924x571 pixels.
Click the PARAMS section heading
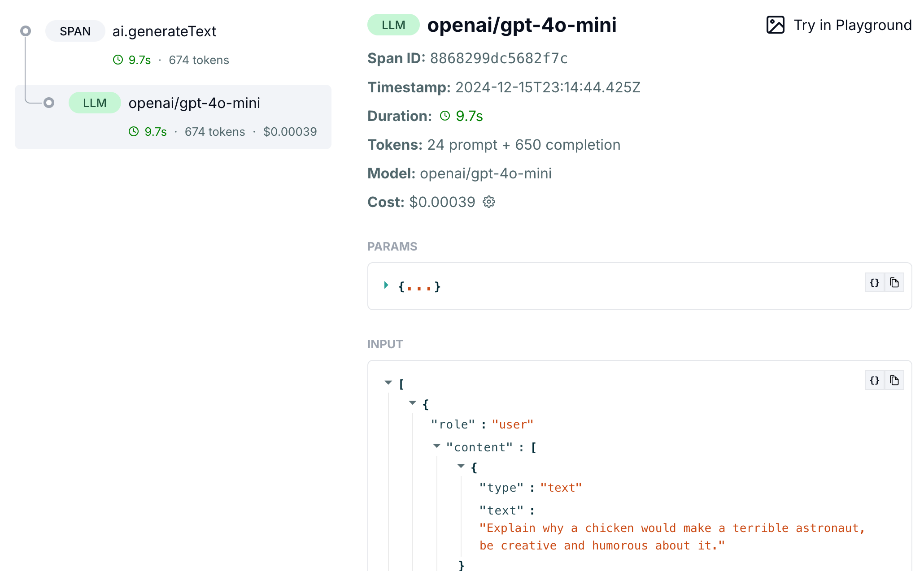coord(392,247)
